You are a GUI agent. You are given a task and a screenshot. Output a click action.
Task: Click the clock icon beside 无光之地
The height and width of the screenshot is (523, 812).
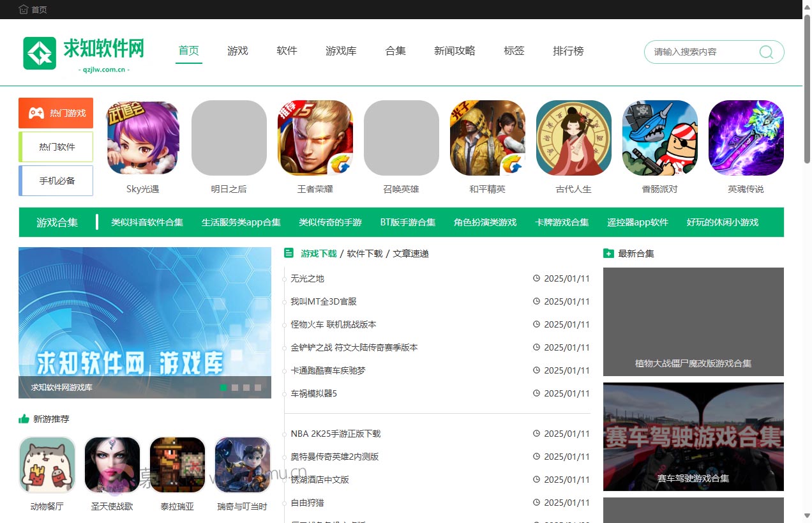click(x=536, y=278)
